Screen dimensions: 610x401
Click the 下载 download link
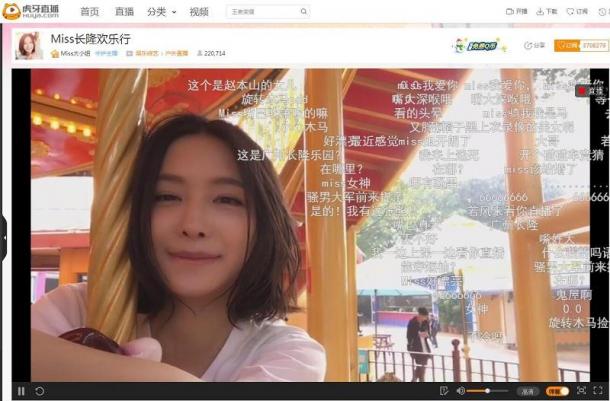[547, 12]
